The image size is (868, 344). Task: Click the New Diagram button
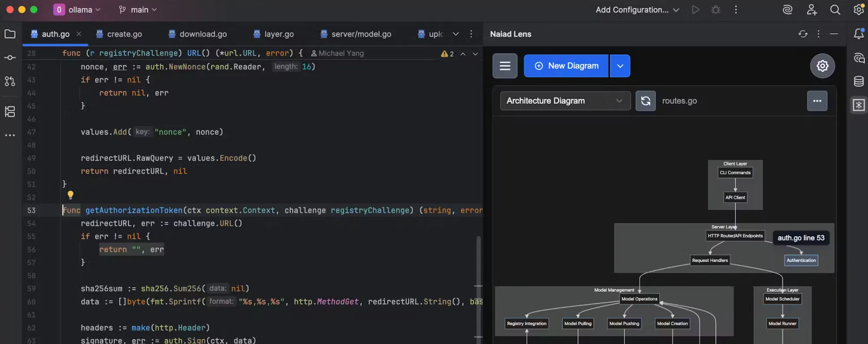(x=566, y=66)
